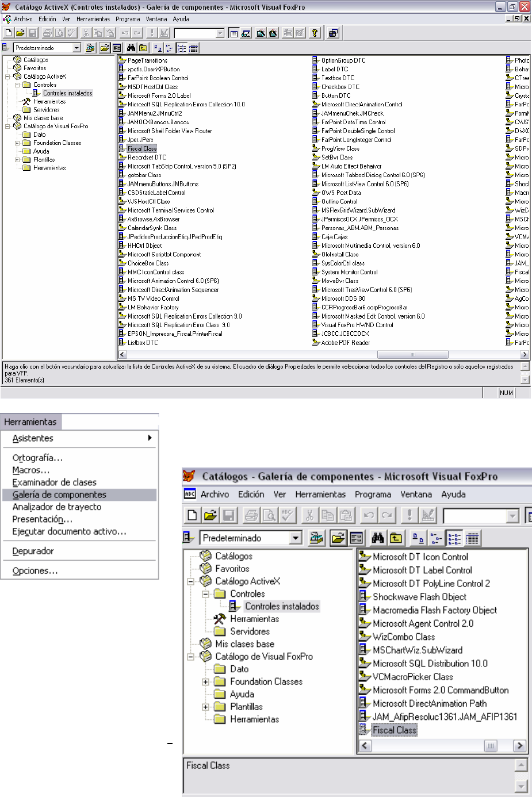Collapse Catálogo ActiveX node in lower Catálogos tree

tap(190, 581)
